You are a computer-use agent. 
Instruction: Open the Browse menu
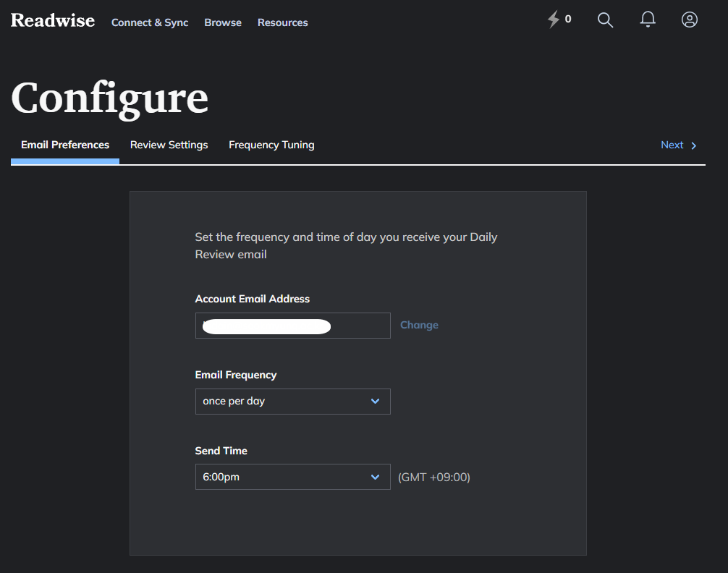click(223, 22)
